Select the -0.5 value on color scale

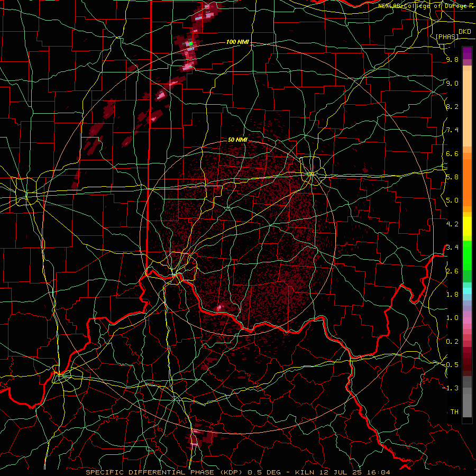[451, 364]
